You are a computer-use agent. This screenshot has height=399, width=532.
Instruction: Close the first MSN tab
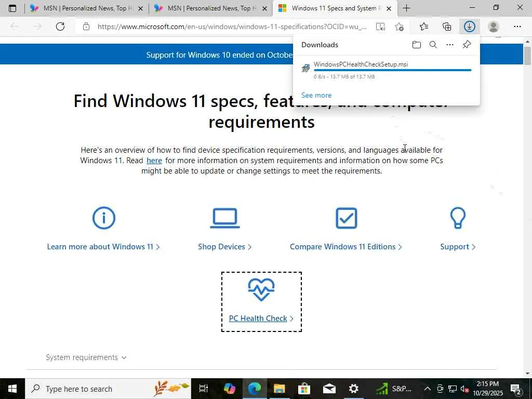140,8
